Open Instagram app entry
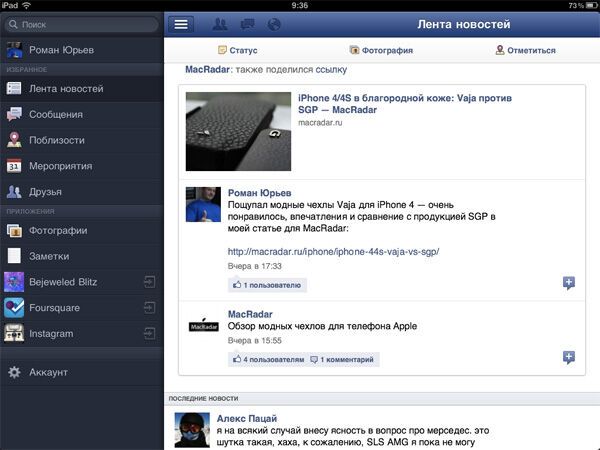Viewport: 600px width, 450px height. (x=82, y=334)
